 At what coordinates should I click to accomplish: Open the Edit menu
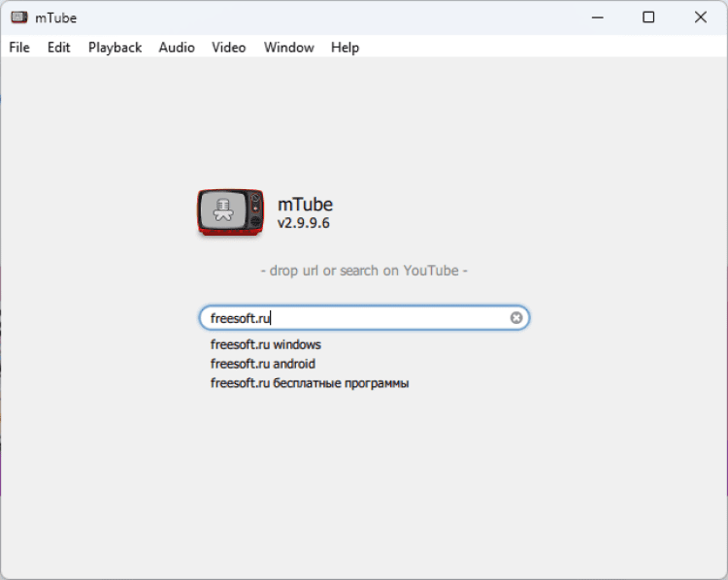coord(58,48)
